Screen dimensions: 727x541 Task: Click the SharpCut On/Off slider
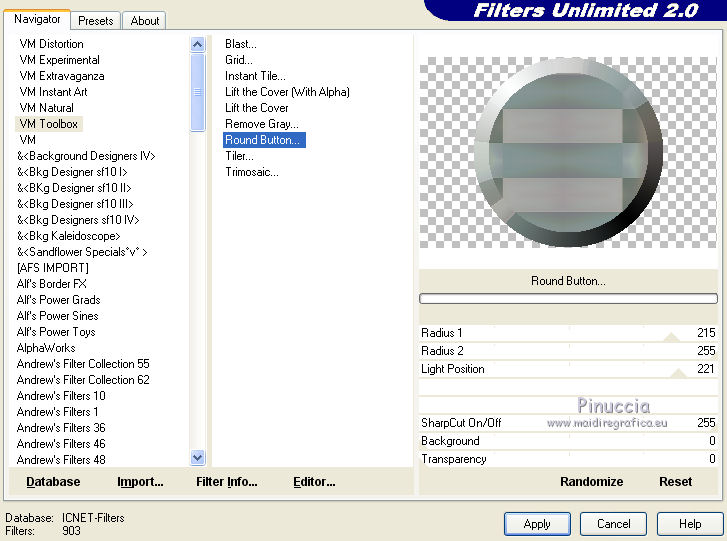coord(568,423)
